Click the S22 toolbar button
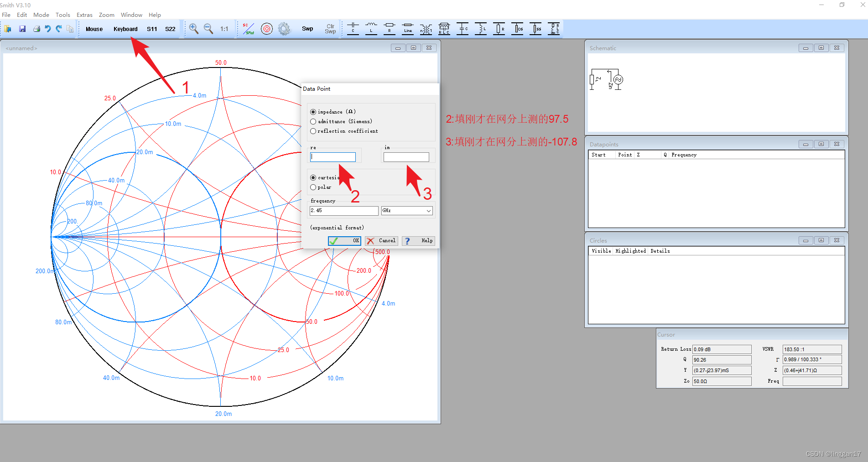The image size is (868, 462). (x=170, y=29)
